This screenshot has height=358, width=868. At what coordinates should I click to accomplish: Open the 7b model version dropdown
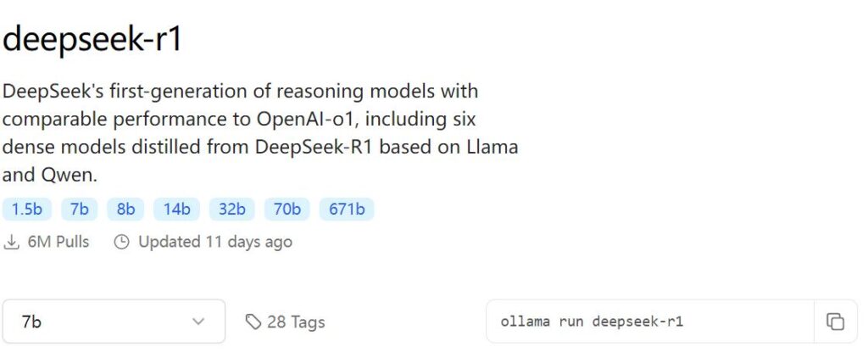(x=114, y=322)
